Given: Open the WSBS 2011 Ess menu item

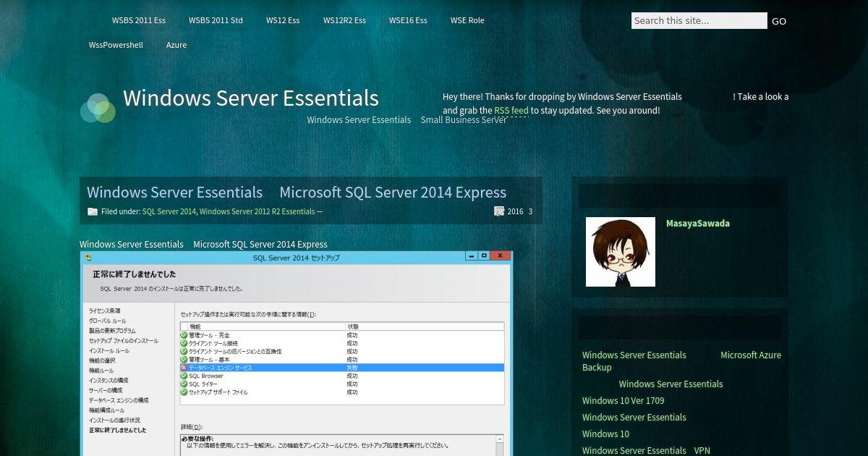Looking at the screenshot, I should (138, 20).
